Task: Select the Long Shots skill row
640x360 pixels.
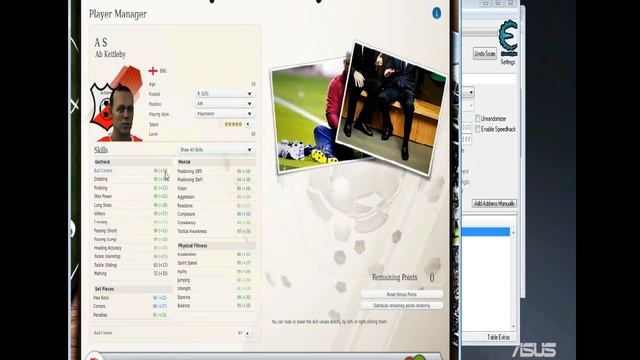Action: 131,205
